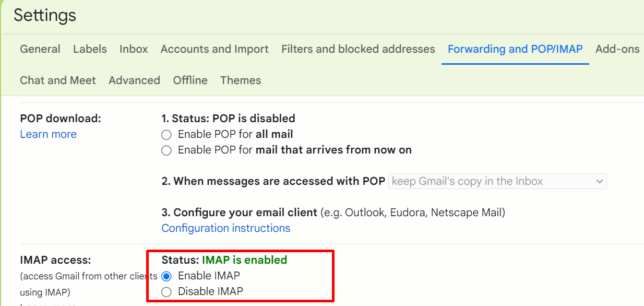Image resolution: width=644 pixels, height=306 pixels.
Task: Switch to the General settings tab
Action: [x=40, y=49]
